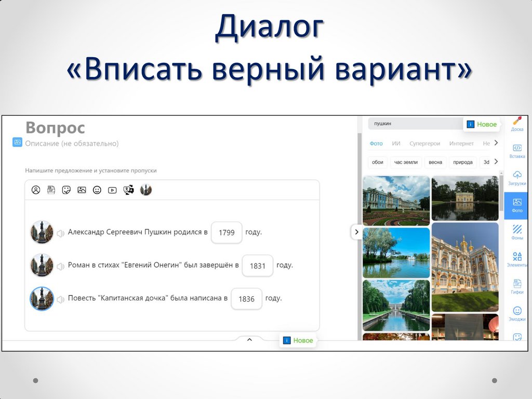Image resolution: width=532 pixels, height=399 pixels.
Task: Select the blue Catherine Palace garden photo
Action: coord(396,201)
